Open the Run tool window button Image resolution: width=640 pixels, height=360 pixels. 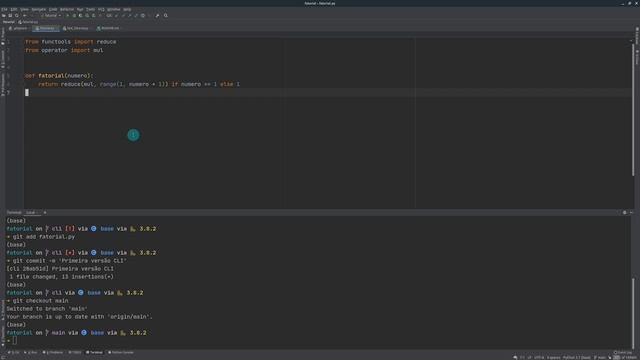[x=31, y=352]
